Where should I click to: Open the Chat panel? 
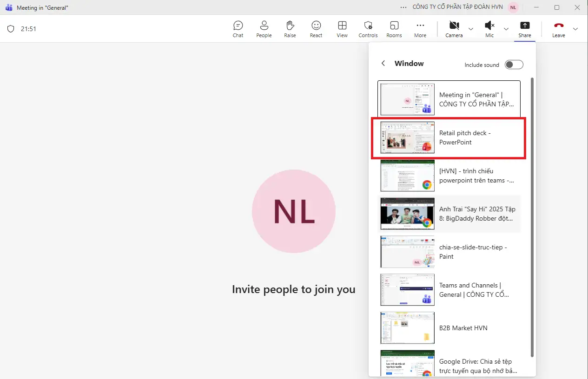238,29
